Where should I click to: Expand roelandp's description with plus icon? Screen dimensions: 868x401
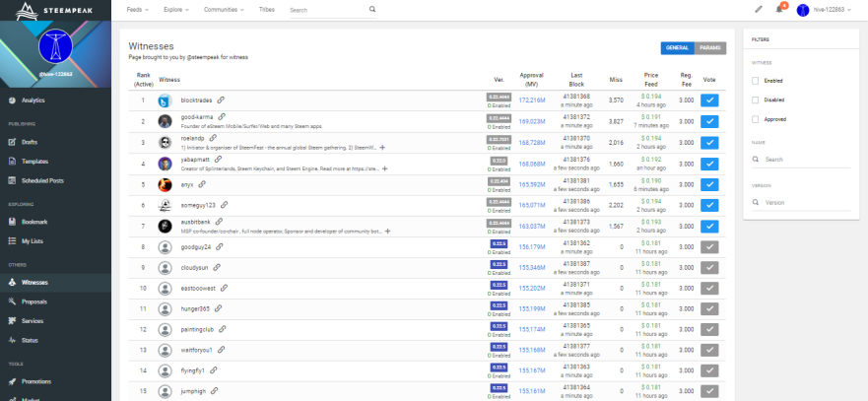coord(382,148)
